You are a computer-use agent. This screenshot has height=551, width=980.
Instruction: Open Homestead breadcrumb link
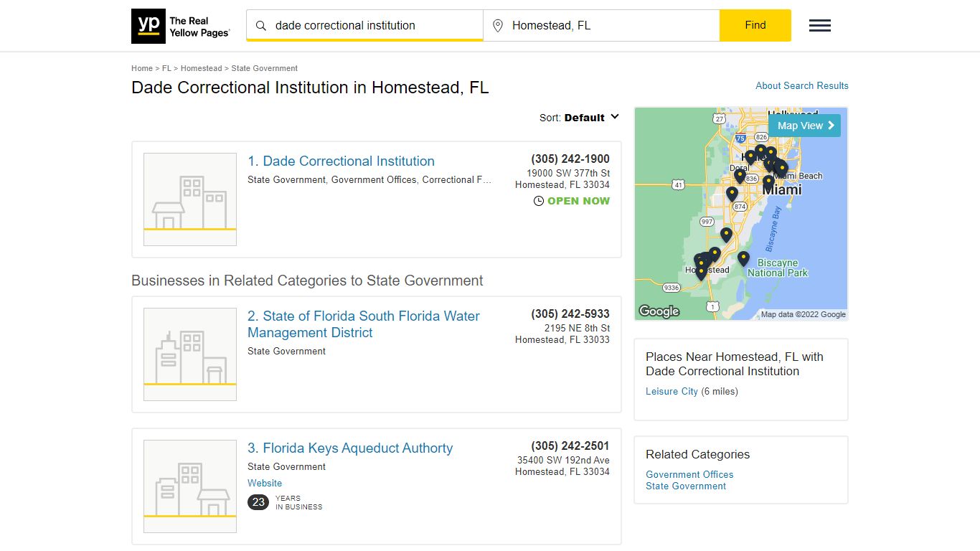(201, 68)
